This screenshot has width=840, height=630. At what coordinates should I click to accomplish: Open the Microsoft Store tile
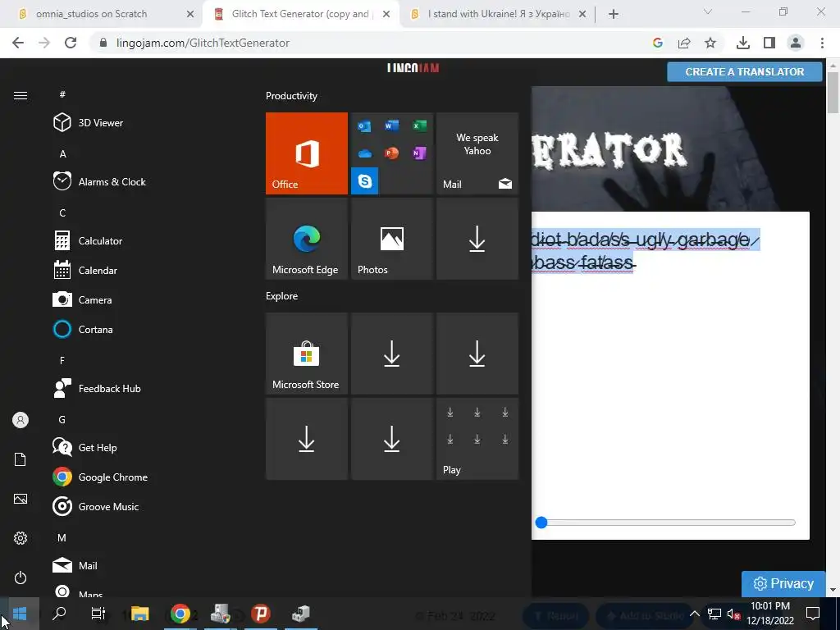(307, 354)
